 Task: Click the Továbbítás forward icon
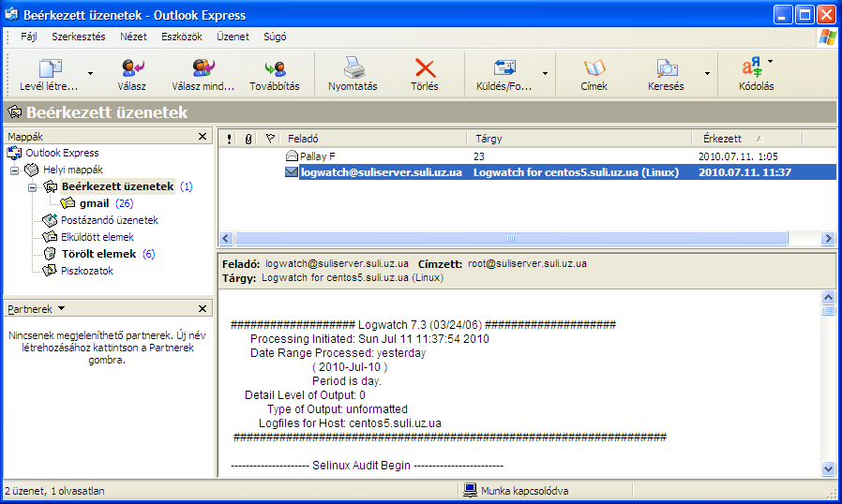point(275,69)
